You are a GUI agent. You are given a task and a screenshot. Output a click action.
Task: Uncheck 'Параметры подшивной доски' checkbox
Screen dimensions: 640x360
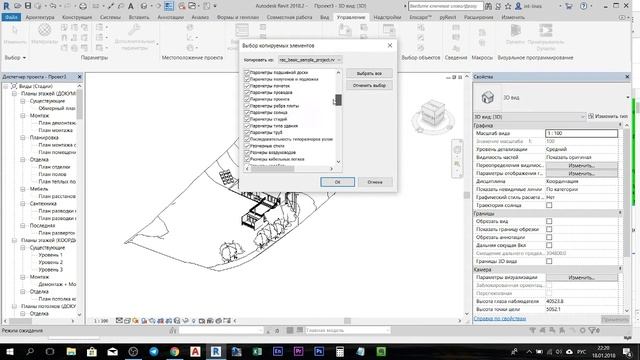click(x=247, y=72)
